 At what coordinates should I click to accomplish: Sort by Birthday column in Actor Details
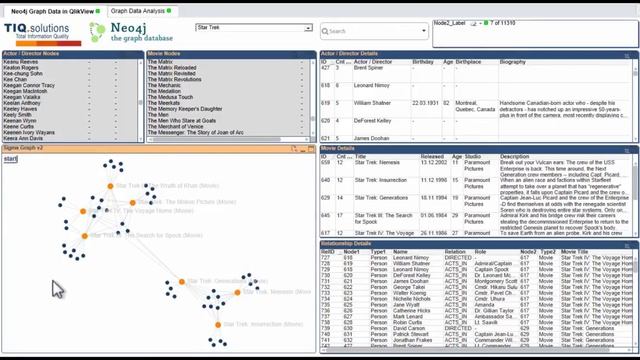coord(422,62)
